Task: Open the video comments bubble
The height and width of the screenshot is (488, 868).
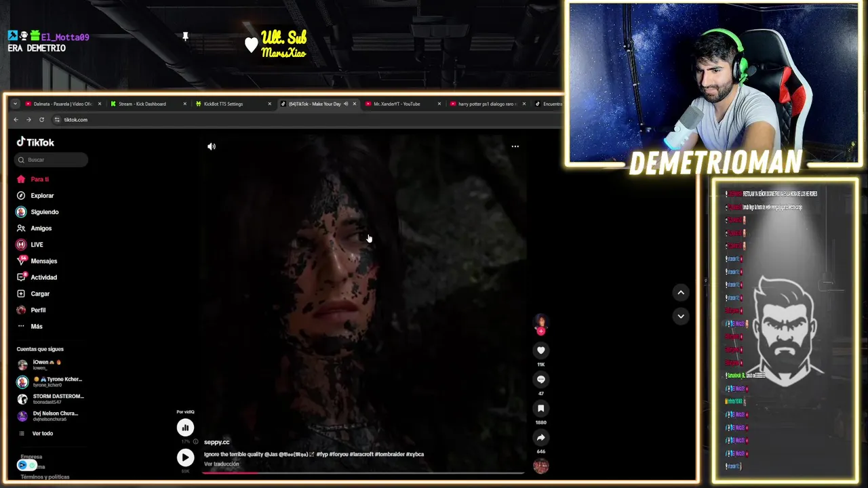Action: point(540,380)
